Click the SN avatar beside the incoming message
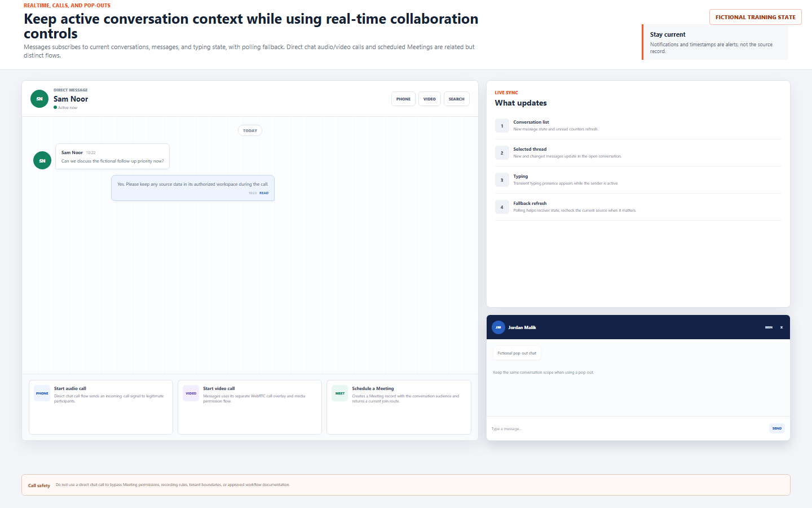Screen dimensions: 812x508 [x=42, y=160]
